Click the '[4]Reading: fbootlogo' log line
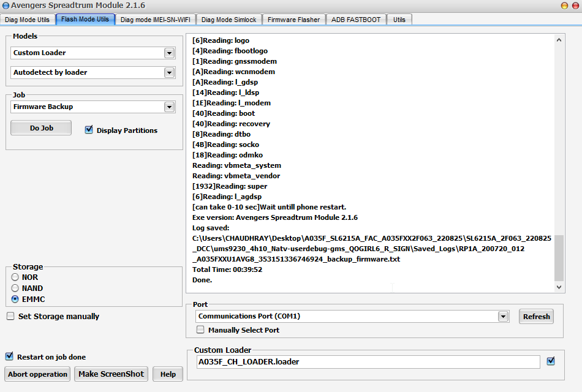This screenshot has width=582, height=392. click(230, 51)
